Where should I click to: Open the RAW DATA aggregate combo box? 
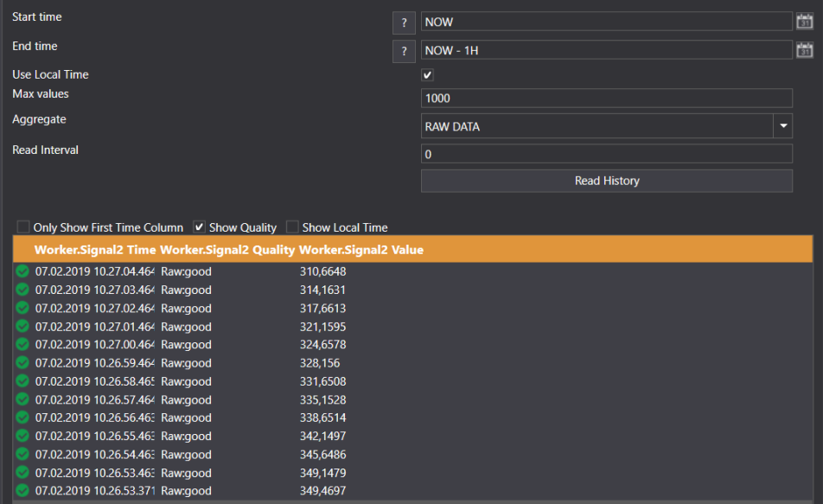[x=597, y=126]
